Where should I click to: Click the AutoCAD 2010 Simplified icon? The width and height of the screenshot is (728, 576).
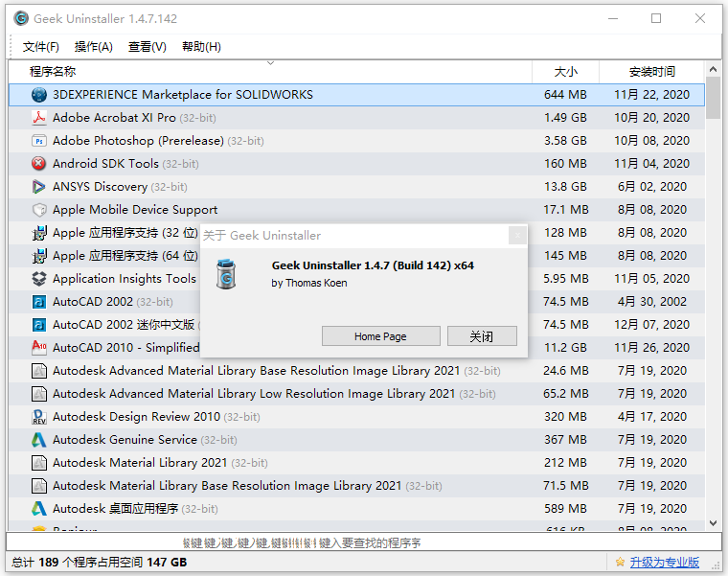coord(39,347)
